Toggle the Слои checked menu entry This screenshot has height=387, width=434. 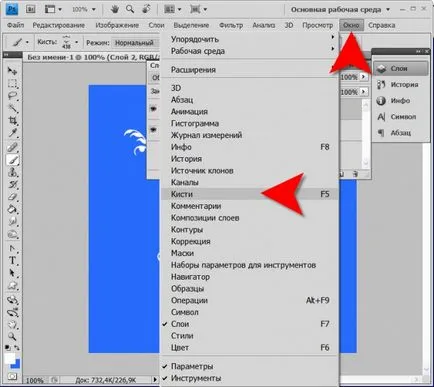pos(249,324)
